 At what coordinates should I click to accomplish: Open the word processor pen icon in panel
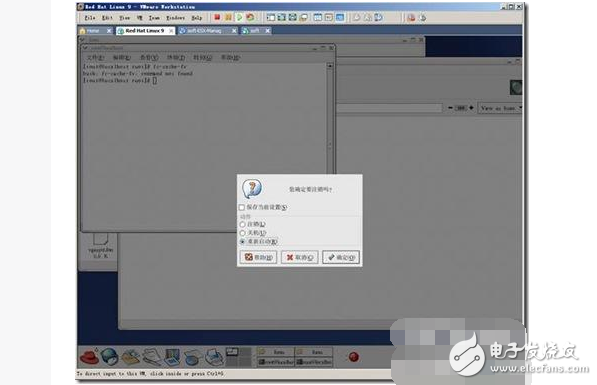tap(152, 357)
